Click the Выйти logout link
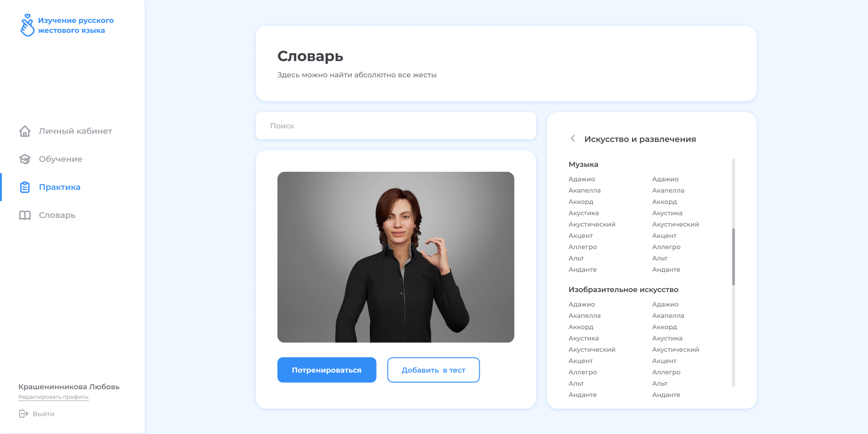Screen dimensions: 868x434 43,414
